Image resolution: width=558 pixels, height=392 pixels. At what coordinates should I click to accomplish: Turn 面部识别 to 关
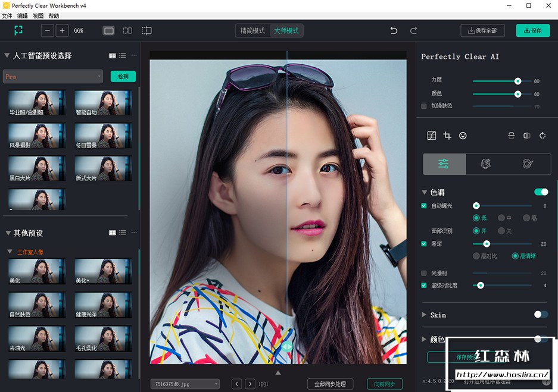(501, 231)
